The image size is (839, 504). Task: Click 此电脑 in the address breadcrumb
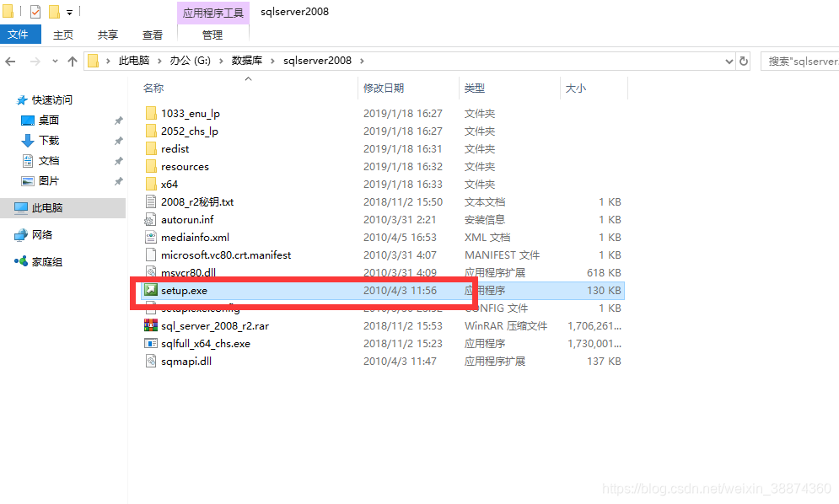point(134,61)
